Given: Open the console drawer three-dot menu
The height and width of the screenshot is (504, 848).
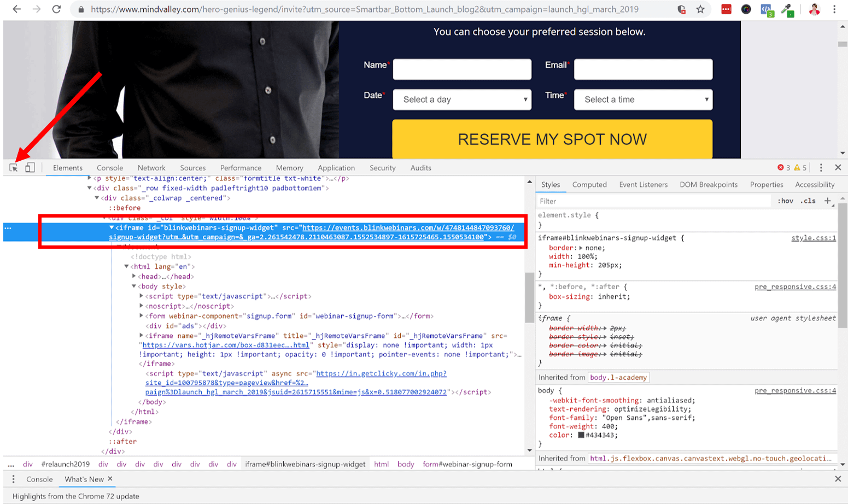Looking at the screenshot, I should [x=14, y=479].
